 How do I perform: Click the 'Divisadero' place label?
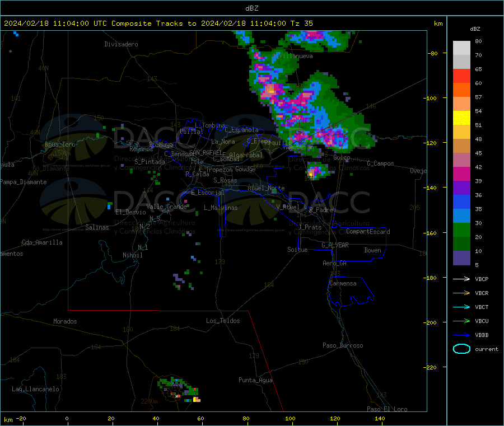click(x=121, y=44)
